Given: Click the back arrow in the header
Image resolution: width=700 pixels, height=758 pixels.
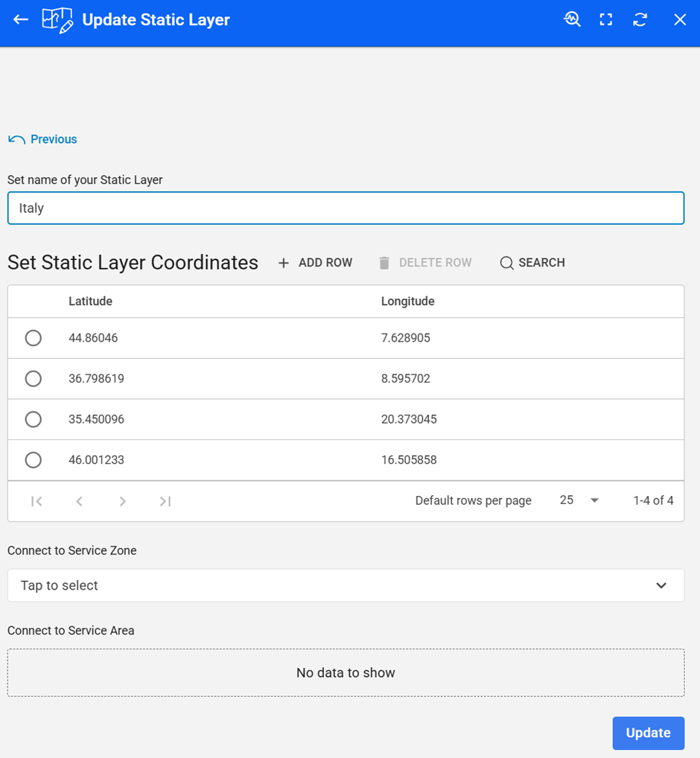Looking at the screenshot, I should tap(21, 19).
